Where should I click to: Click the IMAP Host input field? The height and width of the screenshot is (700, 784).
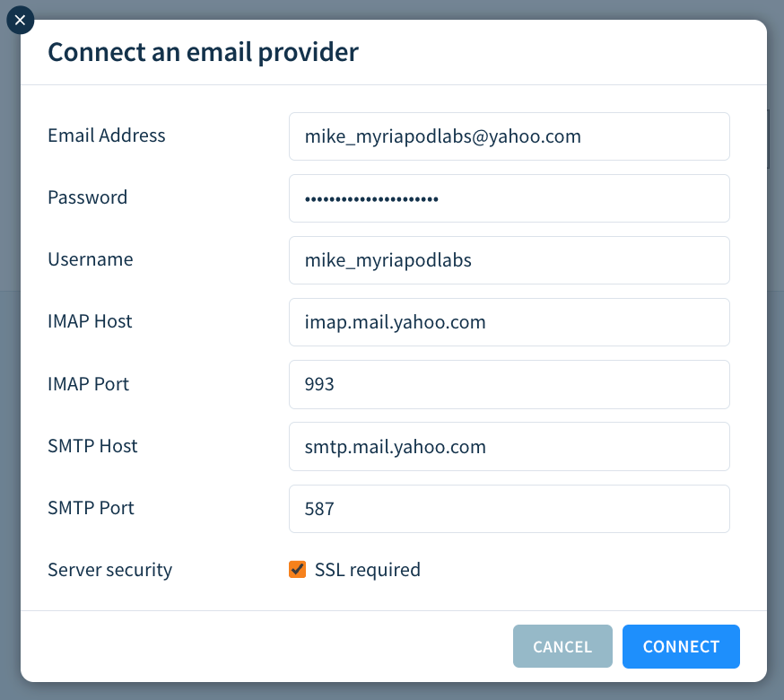pyautogui.click(x=509, y=321)
